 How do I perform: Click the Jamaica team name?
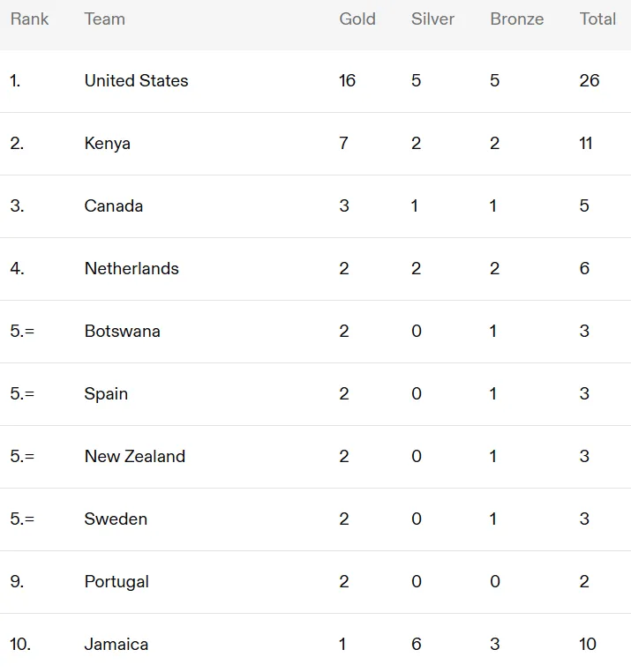(x=116, y=644)
